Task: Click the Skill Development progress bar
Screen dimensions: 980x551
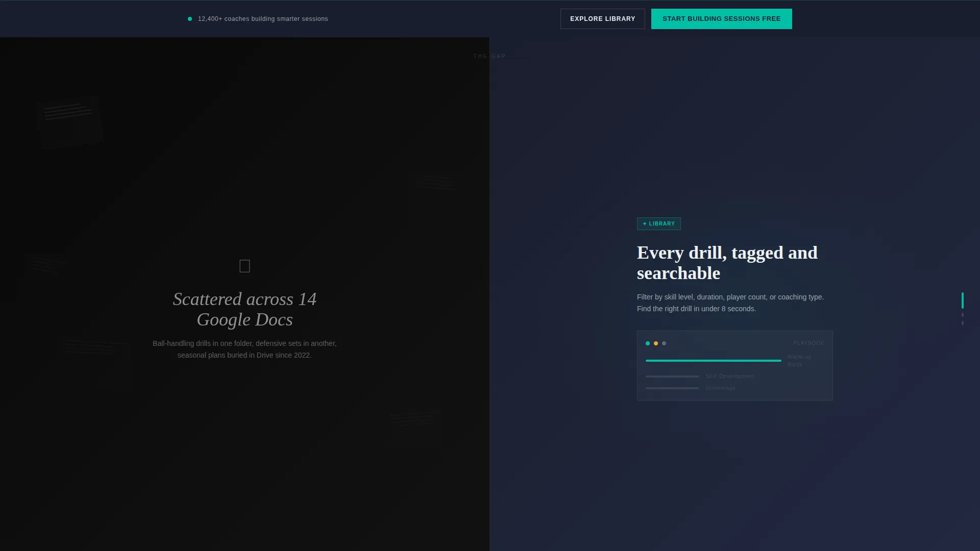Action: tap(672, 377)
